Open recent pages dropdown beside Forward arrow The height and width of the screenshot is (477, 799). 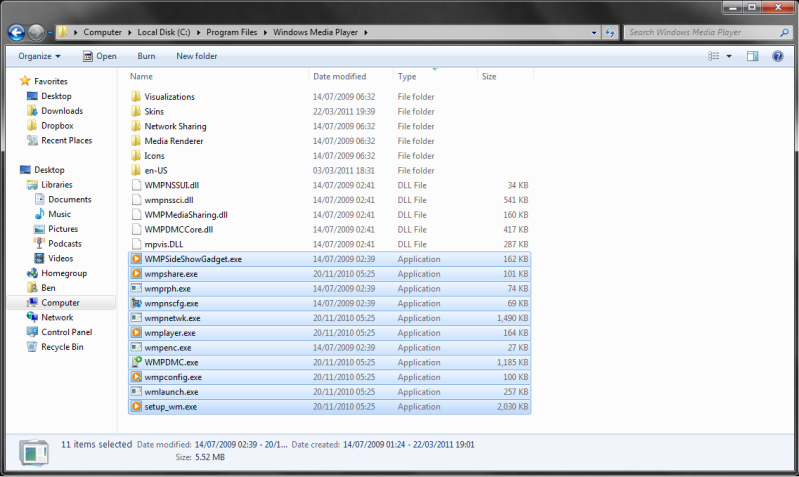click(50, 33)
